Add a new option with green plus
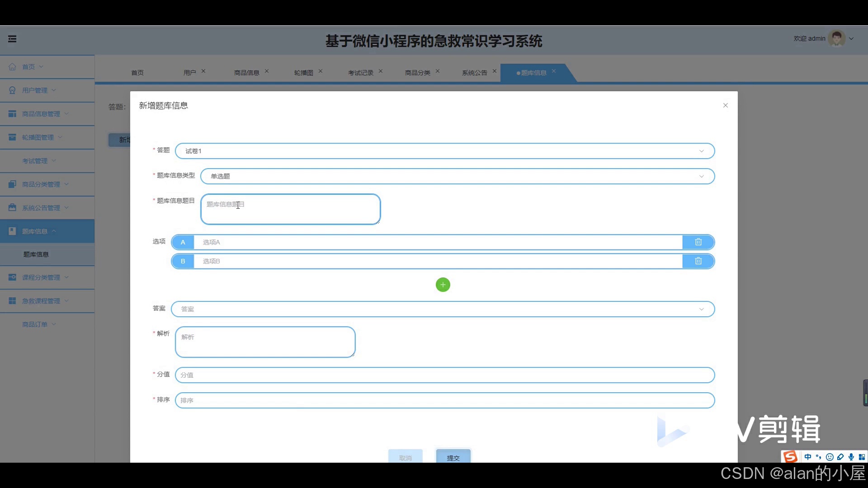Viewport: 868px width, 488px height. [x=443, y=285]
